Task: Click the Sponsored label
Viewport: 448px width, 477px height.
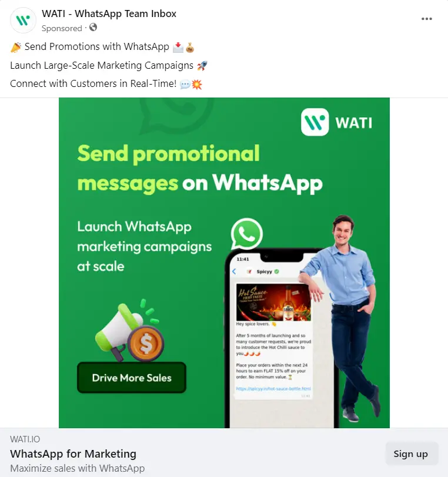Action: (62, 28)
